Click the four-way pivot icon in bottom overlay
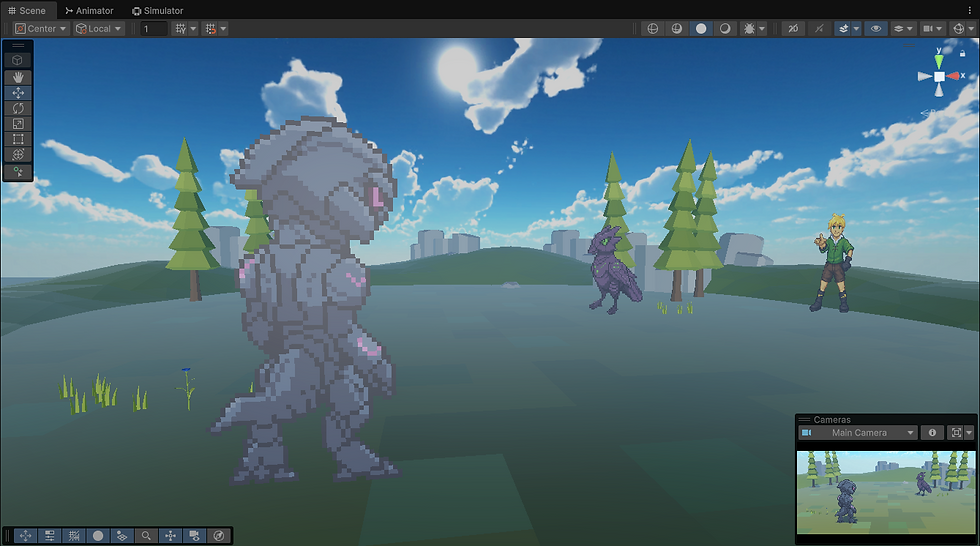Viewport: 980px width, 546px height. pos(170,536)
